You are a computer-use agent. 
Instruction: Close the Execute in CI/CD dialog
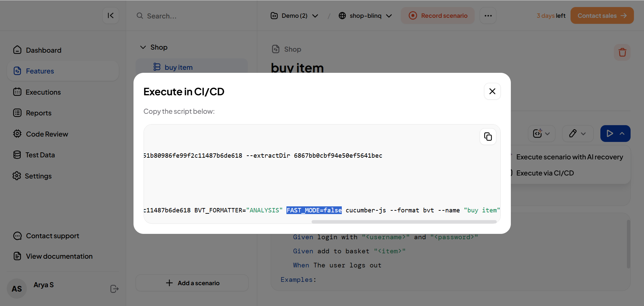pos(492,91)
